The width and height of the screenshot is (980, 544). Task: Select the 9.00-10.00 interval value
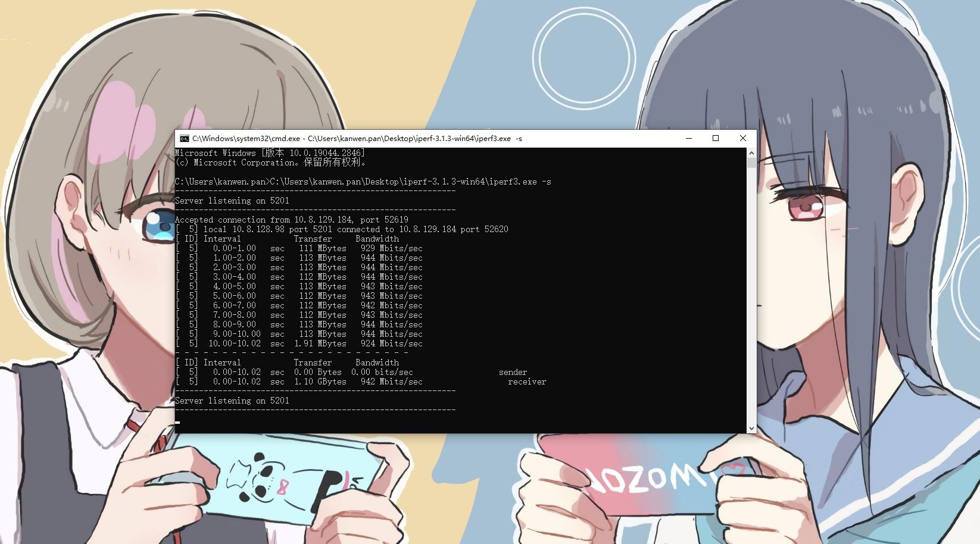coord(237,334)
